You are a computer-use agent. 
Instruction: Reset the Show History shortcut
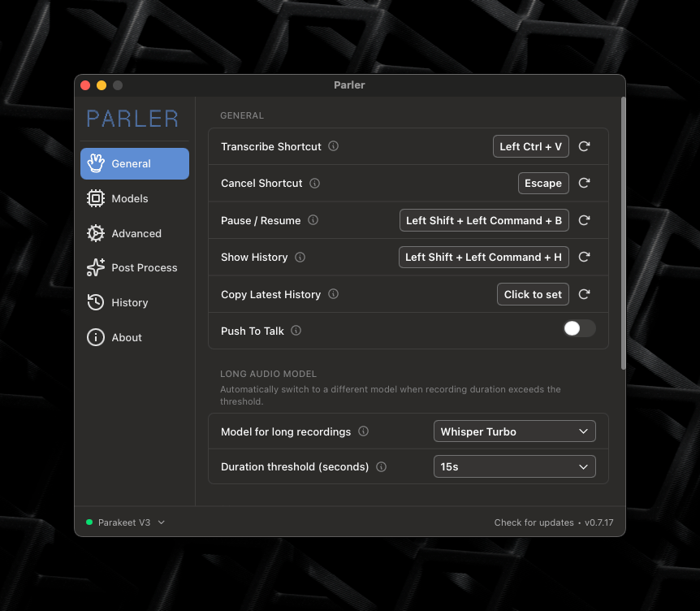point(584,257)
